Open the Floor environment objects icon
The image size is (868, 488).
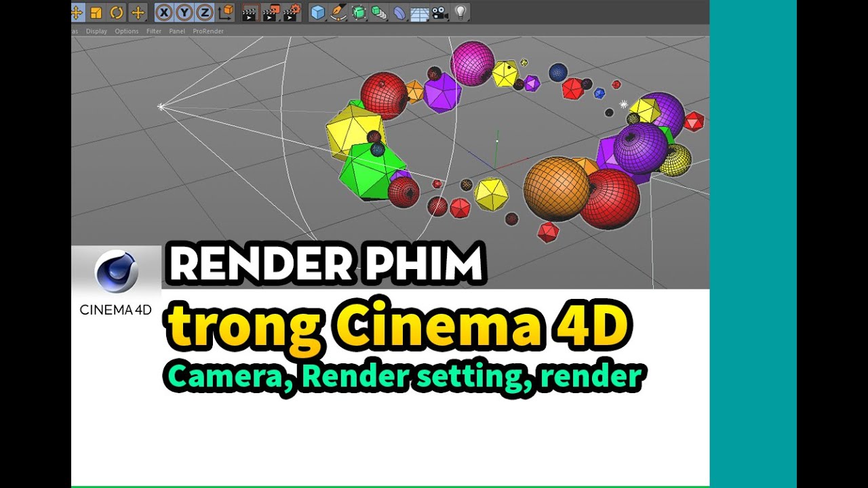420,12
